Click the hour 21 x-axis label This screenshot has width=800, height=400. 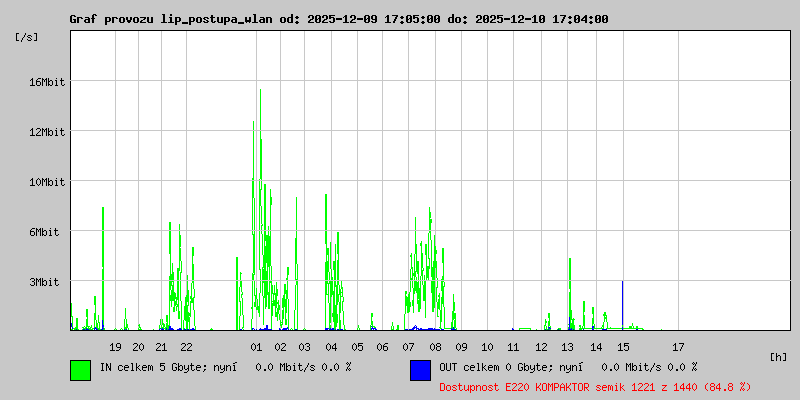coord(162,347)
